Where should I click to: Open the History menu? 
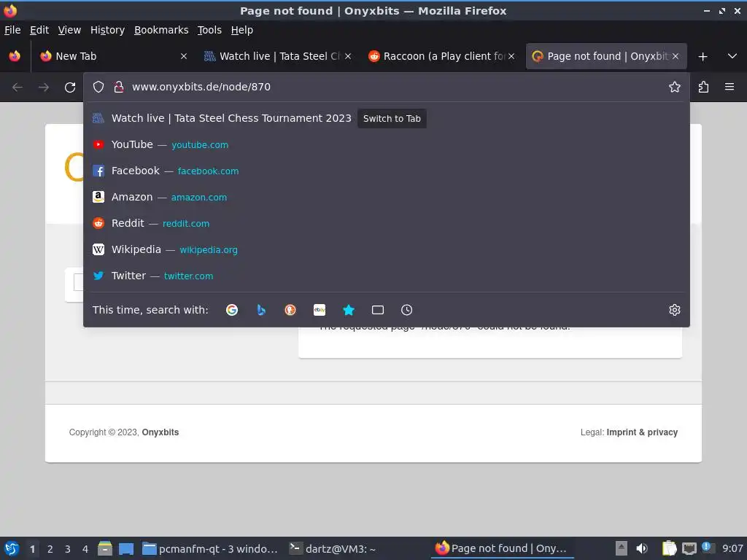[x=107, y=30]
